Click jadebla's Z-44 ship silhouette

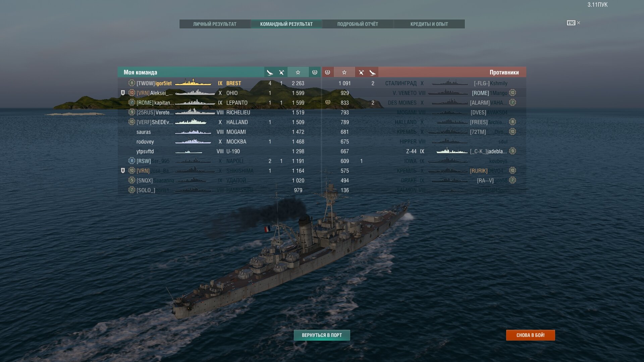[452, 151]
